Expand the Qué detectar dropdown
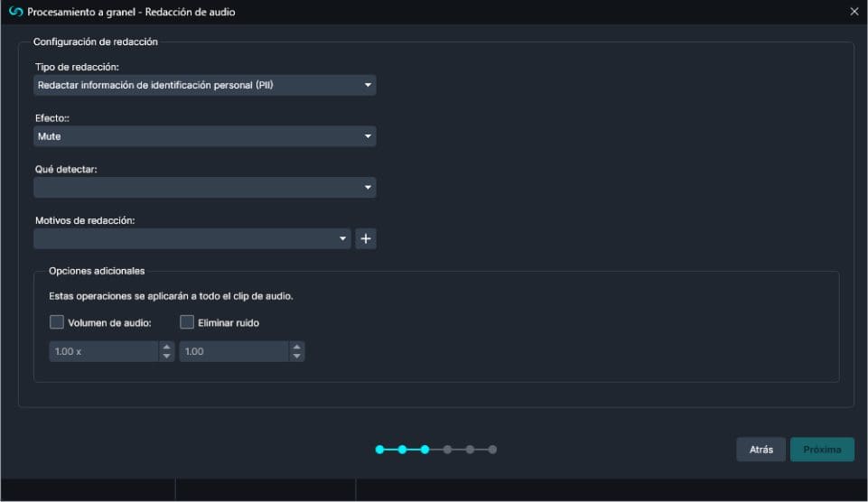Screen dimensions: 868x502 pyautogui.click(x=205, y=188)
